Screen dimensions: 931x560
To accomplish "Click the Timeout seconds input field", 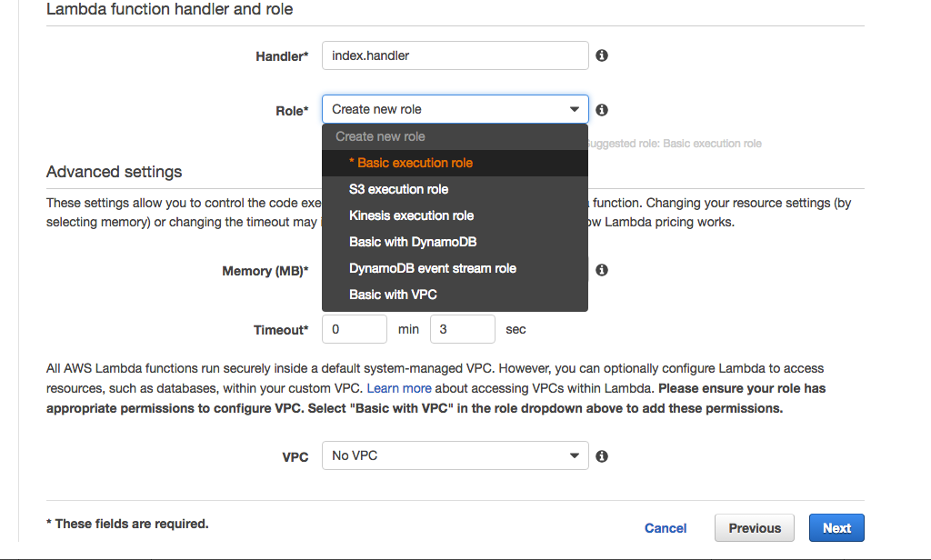I will point(462,328).
